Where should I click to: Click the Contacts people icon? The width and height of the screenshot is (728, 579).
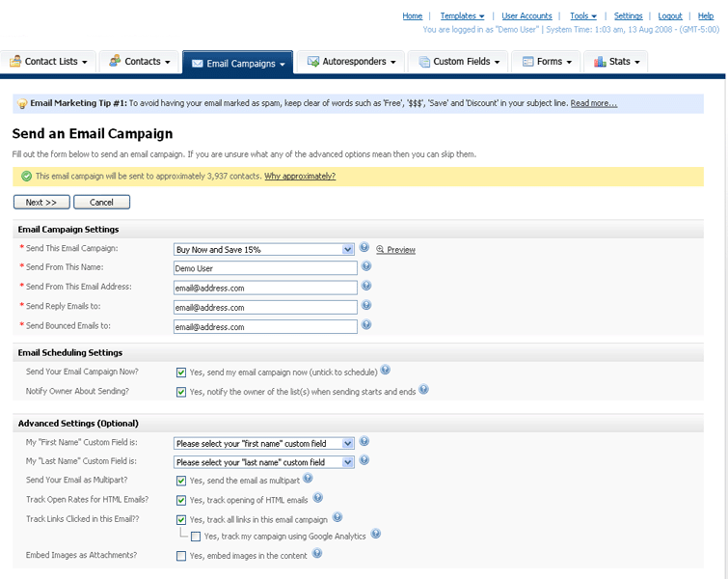[x=115, y=61]
